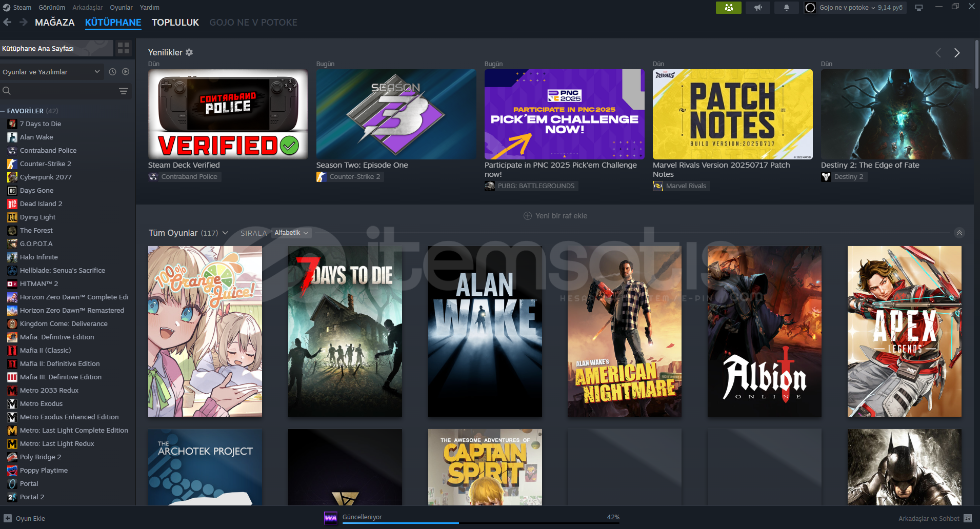Screen dimensions: 980x529
Task: Show next news items arrow
Action: pos(957,53)
